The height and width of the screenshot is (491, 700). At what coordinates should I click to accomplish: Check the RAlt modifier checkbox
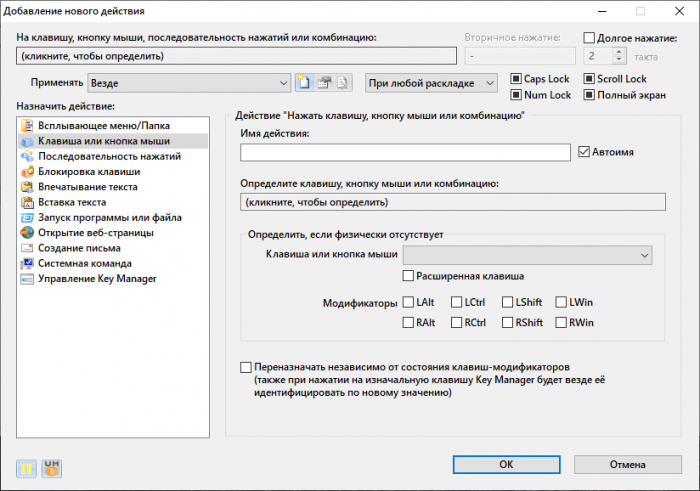pyautogui.click(x=408, y=322)
